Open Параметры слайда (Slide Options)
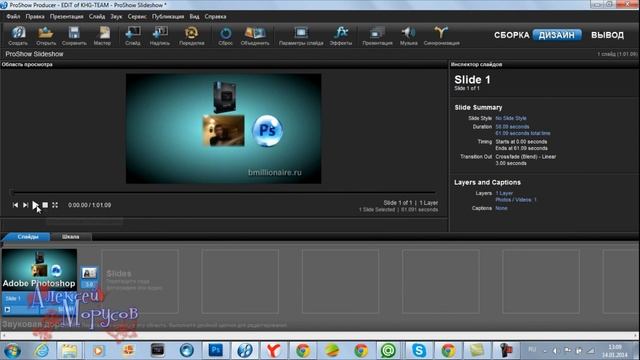 coord(301,36)
